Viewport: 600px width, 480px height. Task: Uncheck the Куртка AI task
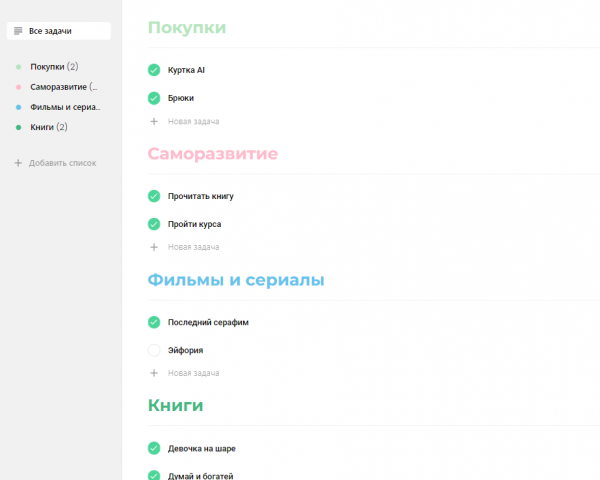(154, 70)
